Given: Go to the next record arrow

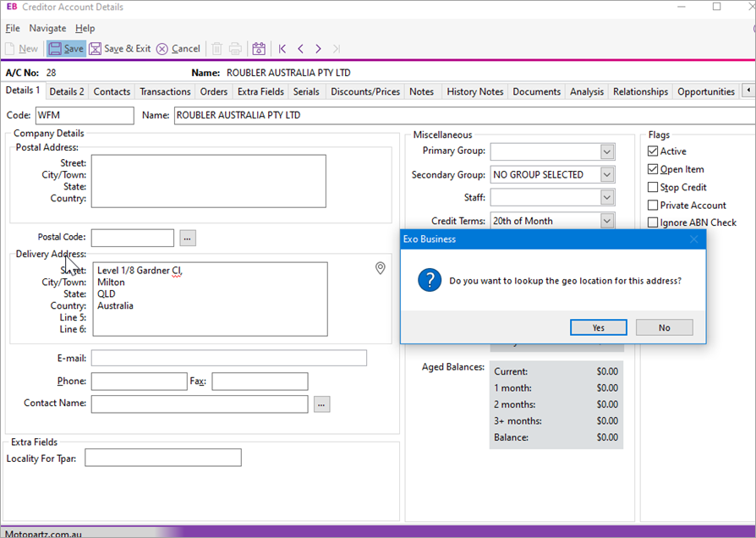Looking at the screenshot, I should pos(318,49).
